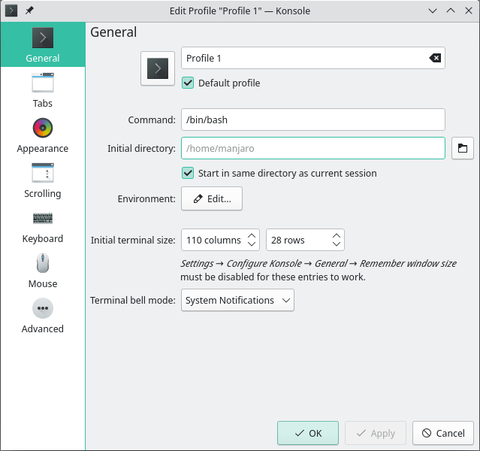Viewport: 480px width, 451px height.
Task: Confirm with the OK button
Action: pyautogui.click(x=308, y=433)
